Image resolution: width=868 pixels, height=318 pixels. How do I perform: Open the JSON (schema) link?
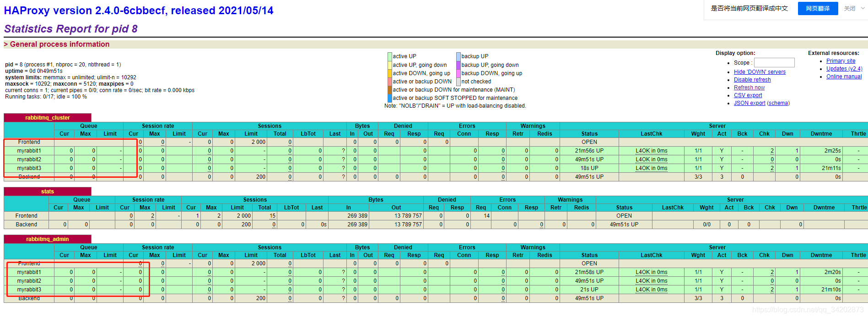[778, 103]
